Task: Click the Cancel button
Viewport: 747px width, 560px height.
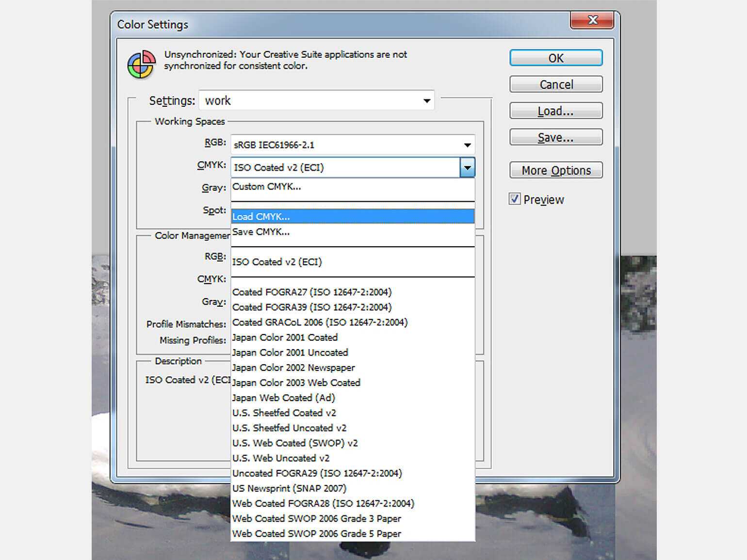Action: [x=556, y=84]
